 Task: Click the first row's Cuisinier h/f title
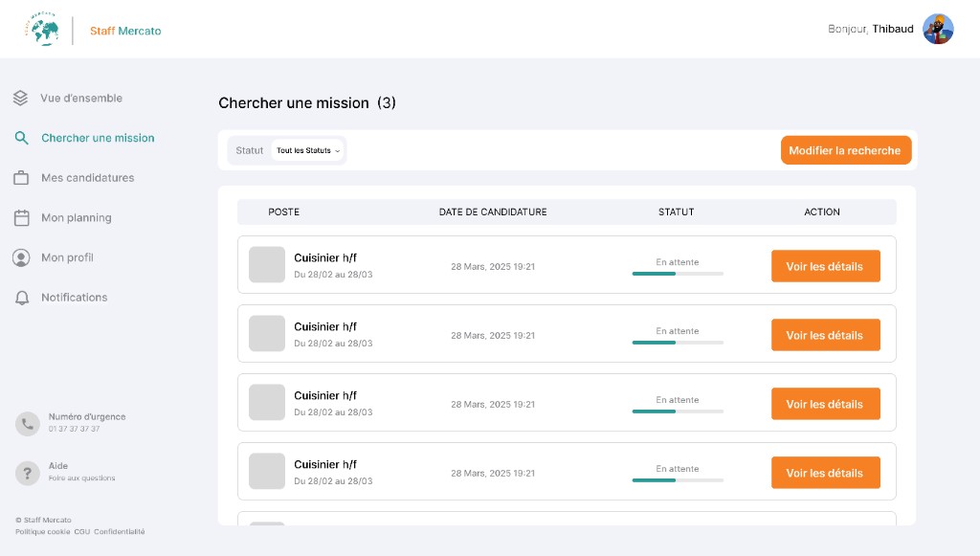[x=325, y=258]
